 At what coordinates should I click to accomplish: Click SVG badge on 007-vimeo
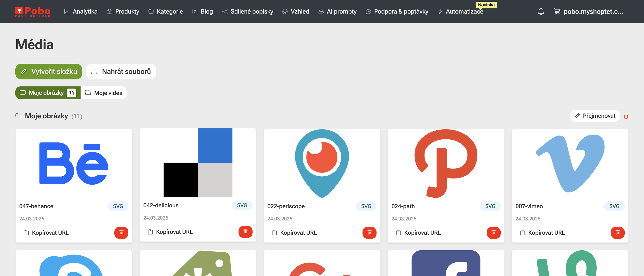(x=614, y=206)
